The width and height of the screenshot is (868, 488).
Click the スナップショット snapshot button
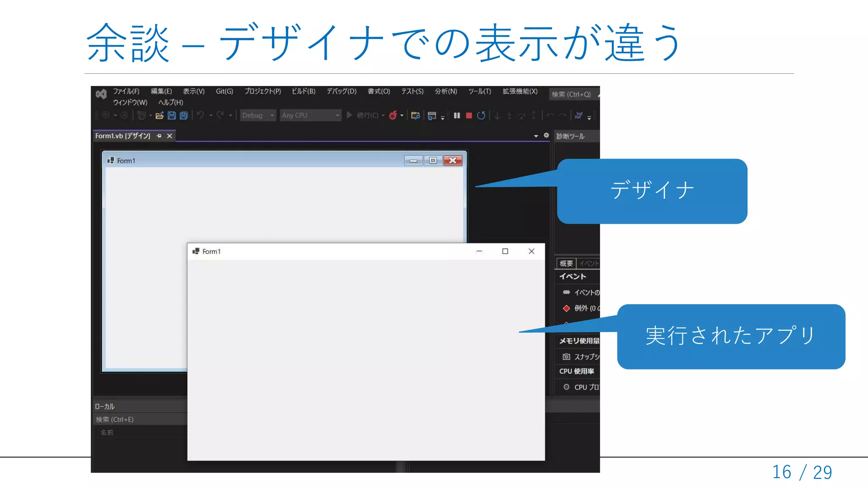tap(581, 357)
